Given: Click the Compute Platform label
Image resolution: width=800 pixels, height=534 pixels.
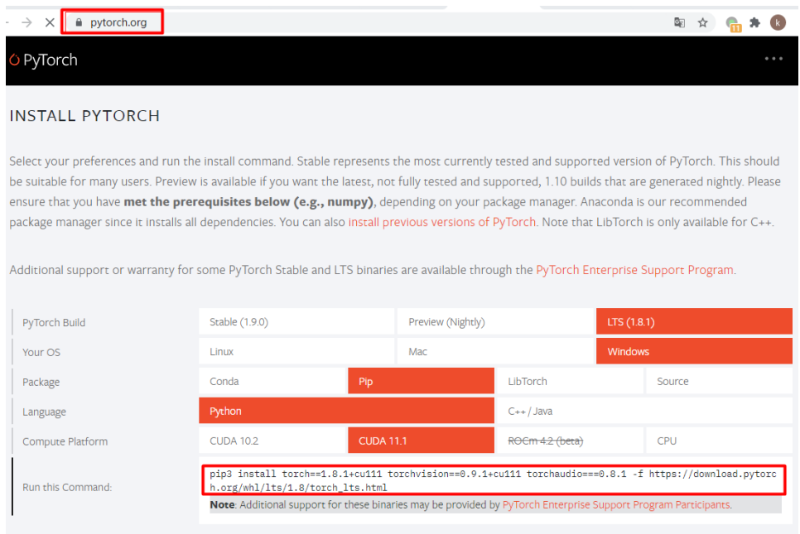Looking at the screenshot, I should pos(65,441).
